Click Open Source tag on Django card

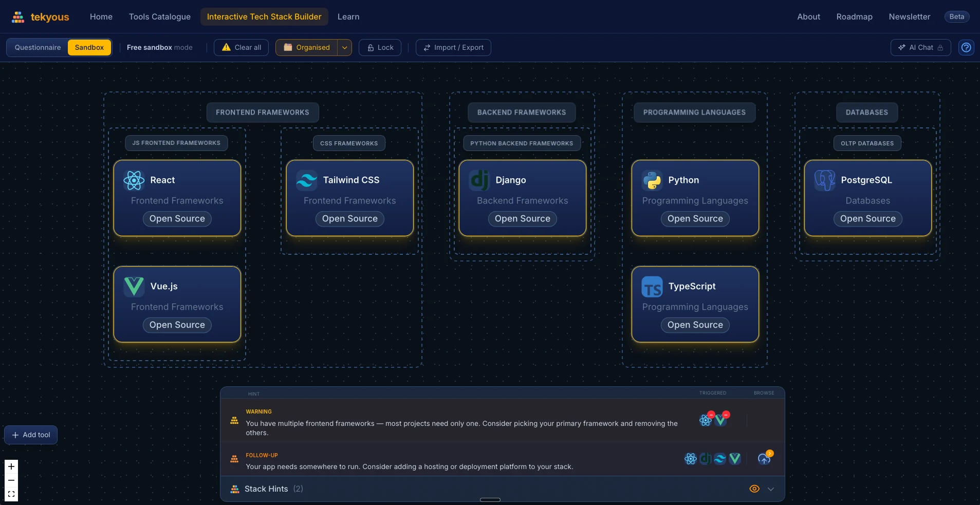coord(523,219)
